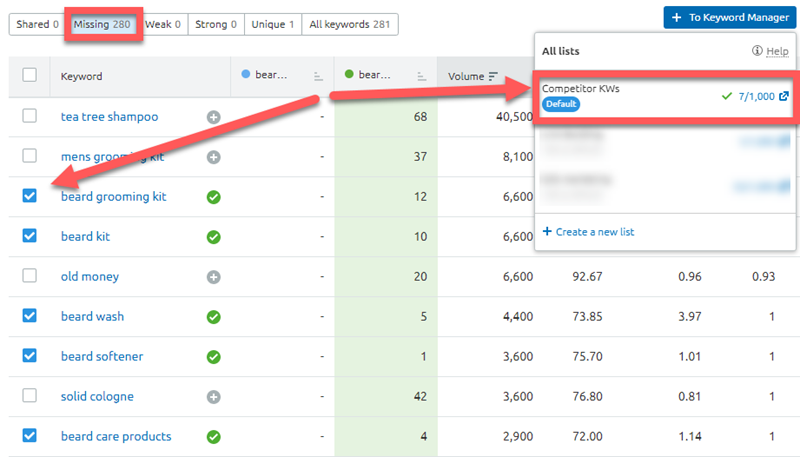This screenshot has height=457, width=800.
Task: Add mens grooming kit via plus icon
Action: [x=213, y=157]
